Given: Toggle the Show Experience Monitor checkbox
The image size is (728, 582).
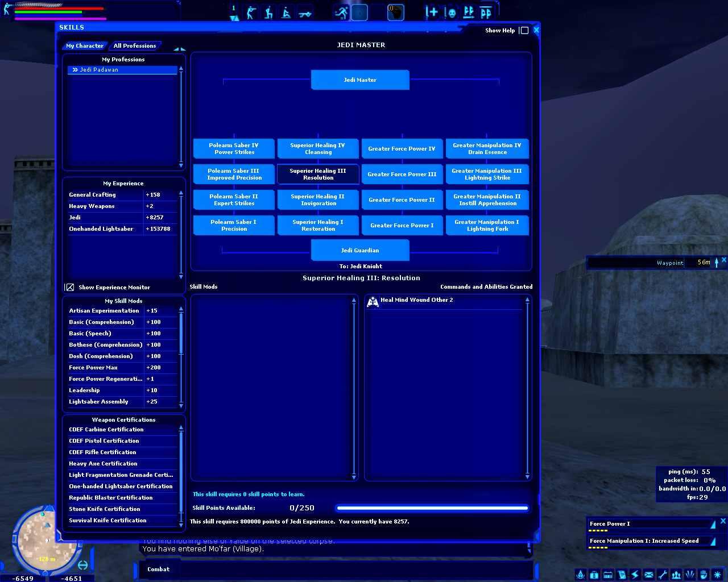Looking at the screenshot, I should point(69,288).
